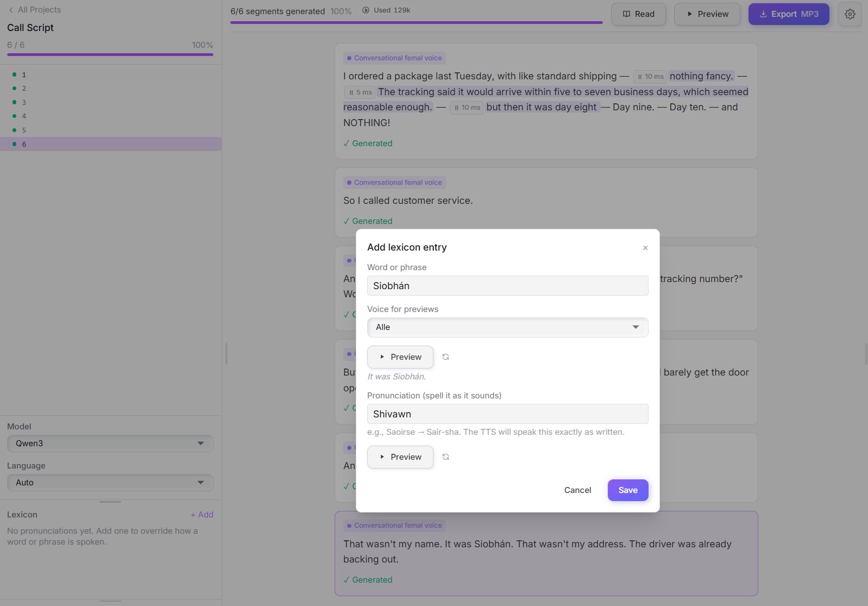
Task: Play the top toolbar Preview
Action: (707, 14)
